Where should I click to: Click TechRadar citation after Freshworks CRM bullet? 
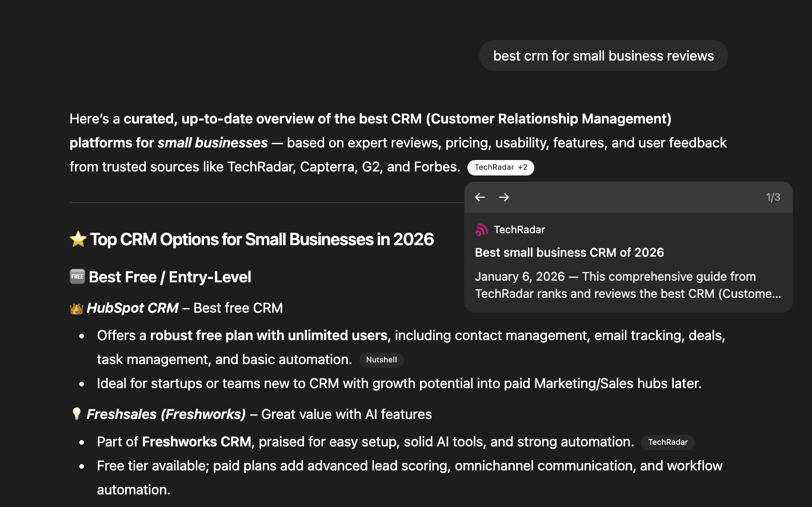[667, 442]
